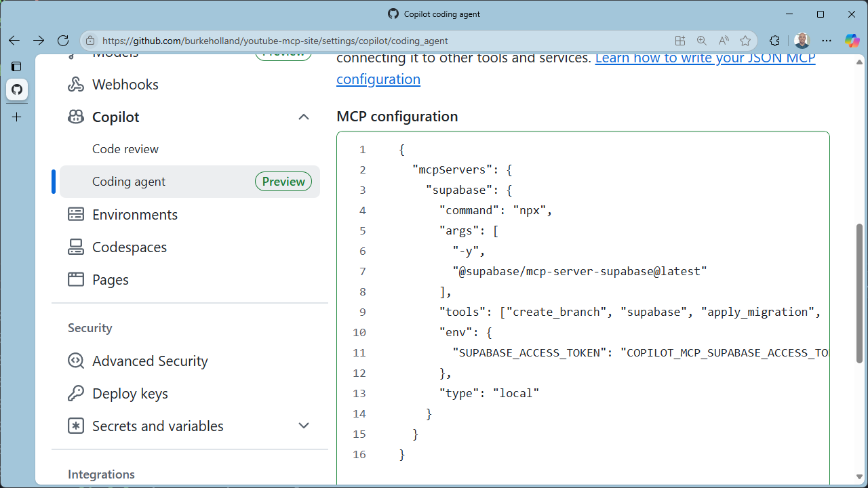Open Copilot in the browser toolbar
Screen dimensions: 868x488
(852, 41)
